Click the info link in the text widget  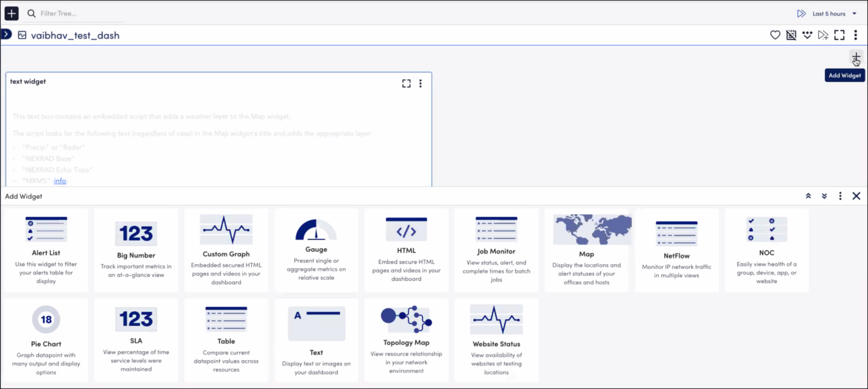pyautogui.click(x=60, y=181)
